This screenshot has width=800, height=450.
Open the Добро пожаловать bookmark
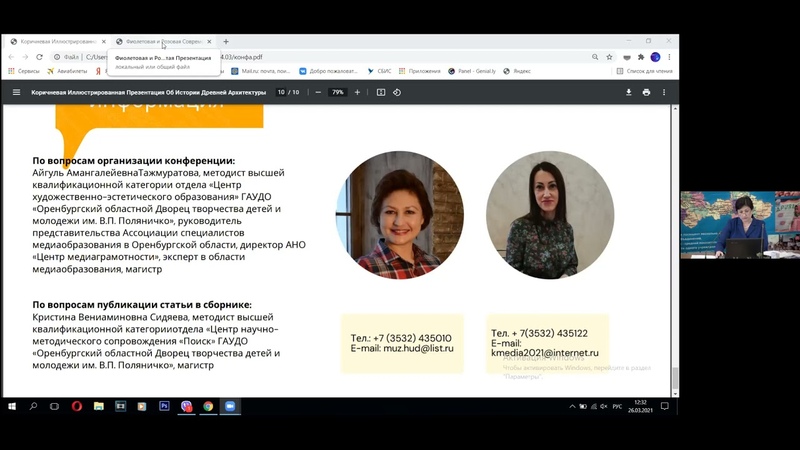329,71
